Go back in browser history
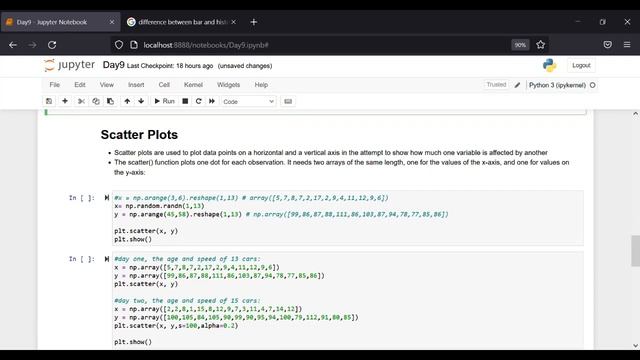Image resolution: width=640 pixels, height=360 pixels. [x=13, y=45]
